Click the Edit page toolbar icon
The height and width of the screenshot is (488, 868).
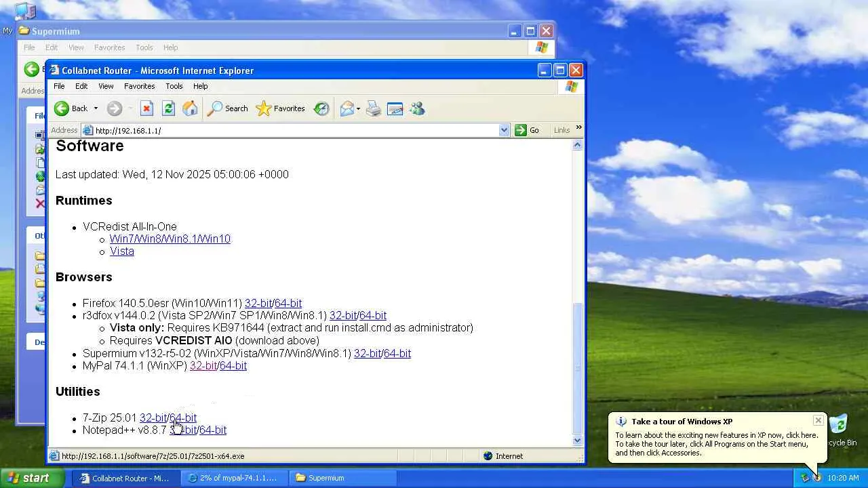coord(395,108)
